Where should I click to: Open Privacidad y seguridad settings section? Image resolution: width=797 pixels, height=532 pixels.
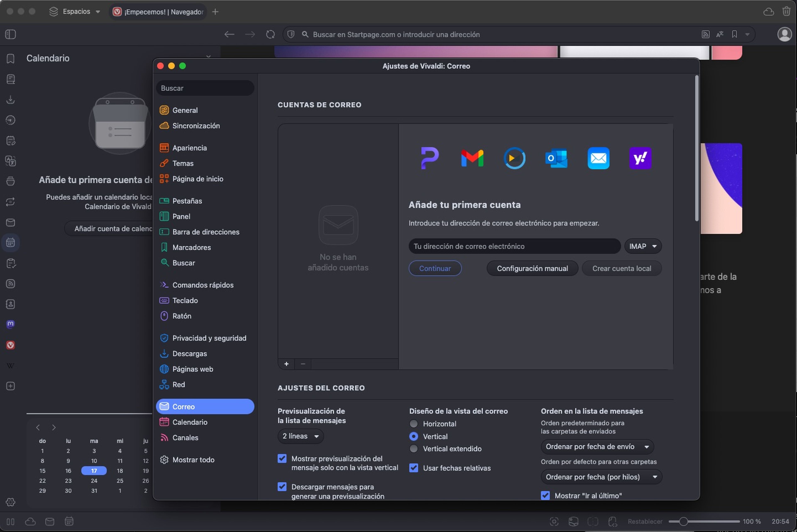pos(205,338)
